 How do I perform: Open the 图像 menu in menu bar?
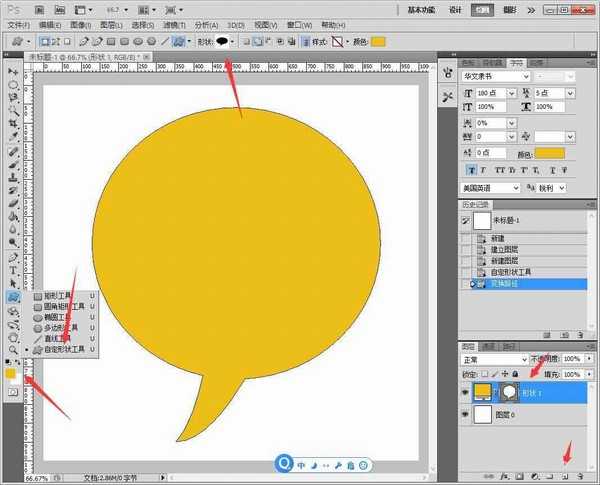pos(76,24)
